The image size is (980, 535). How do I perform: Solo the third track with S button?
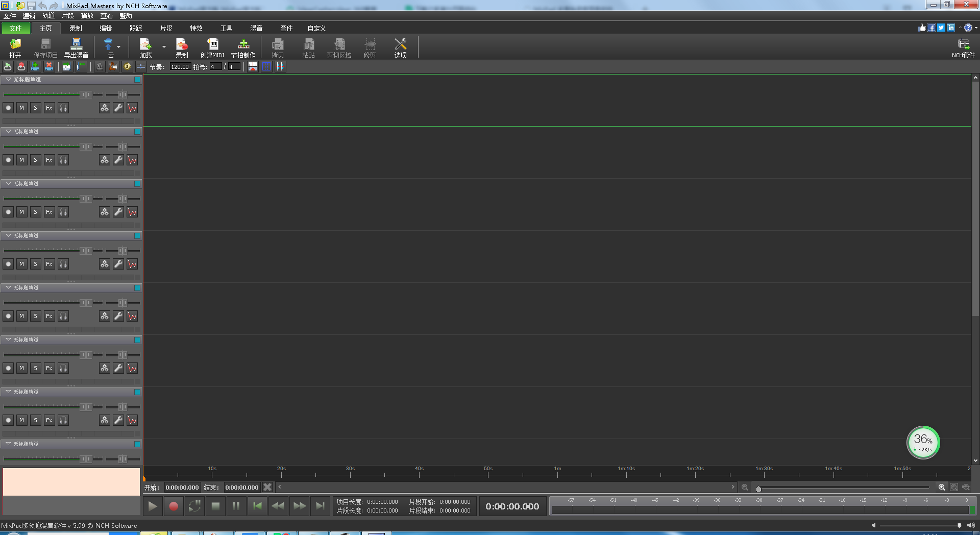35,212
